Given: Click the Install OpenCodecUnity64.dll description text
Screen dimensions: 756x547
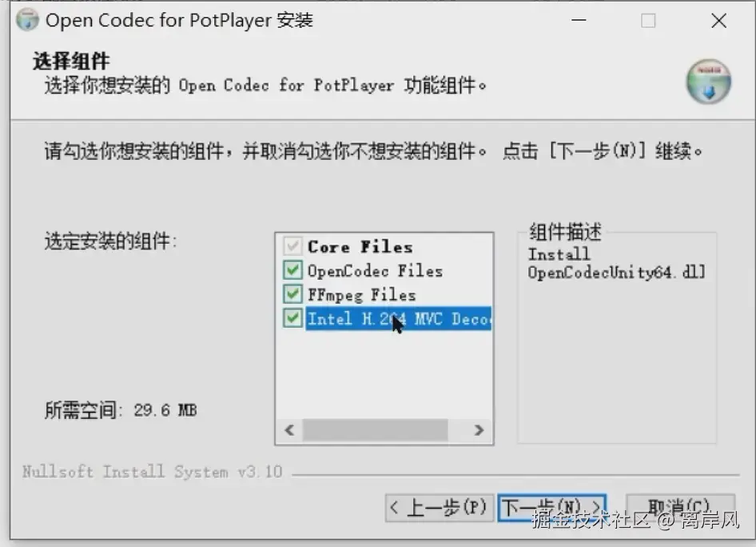Looking at the screenshot, I should (x=617, y=263).
